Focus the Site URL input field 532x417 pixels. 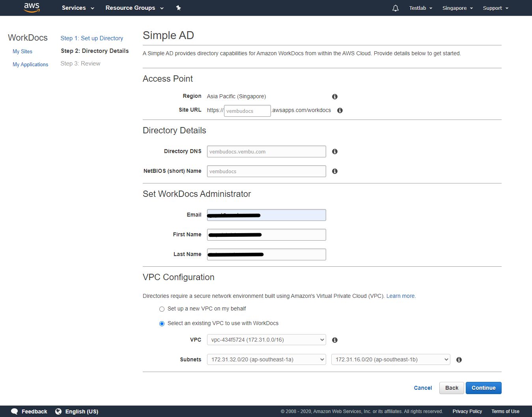247,111
